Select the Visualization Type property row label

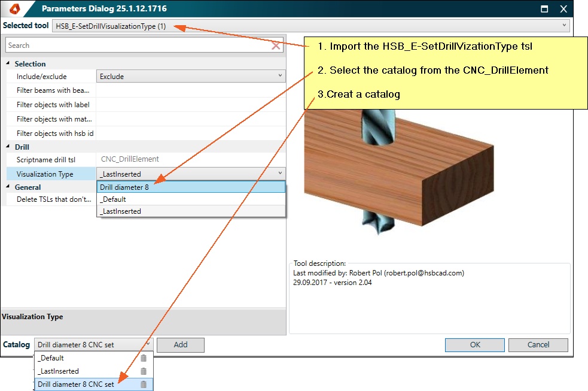click(51, 174)
